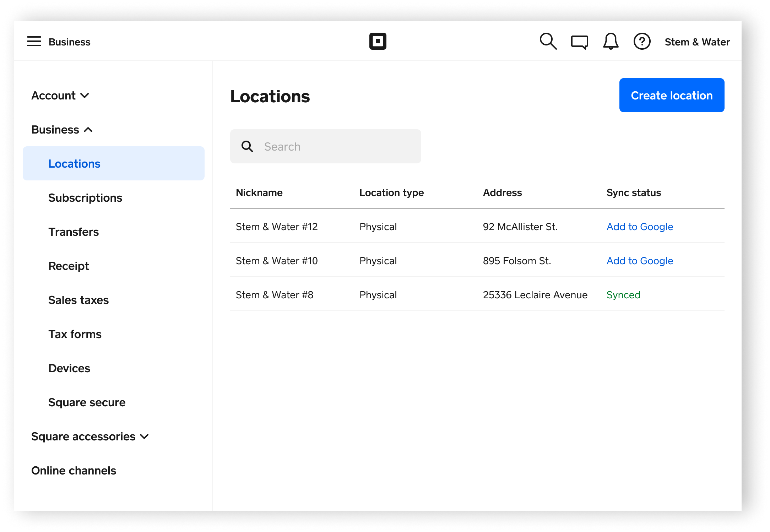Expand Square accessories section
770x532 pixels.
[90, 436]
